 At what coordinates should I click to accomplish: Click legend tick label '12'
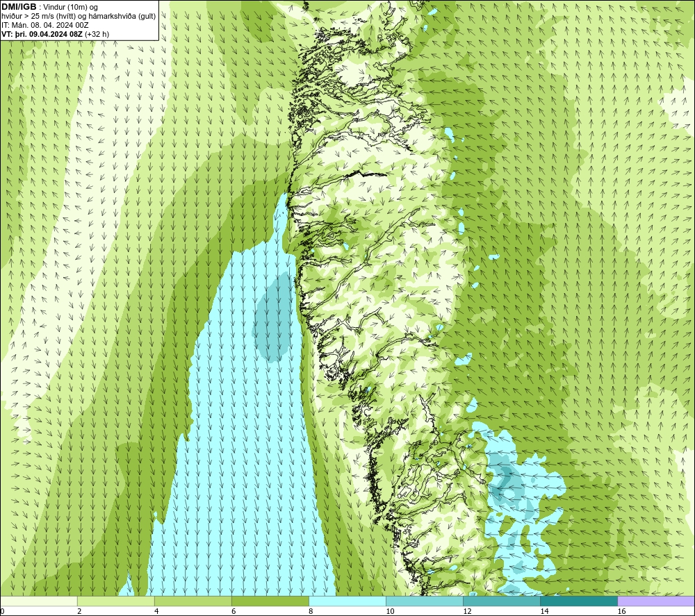467,611
